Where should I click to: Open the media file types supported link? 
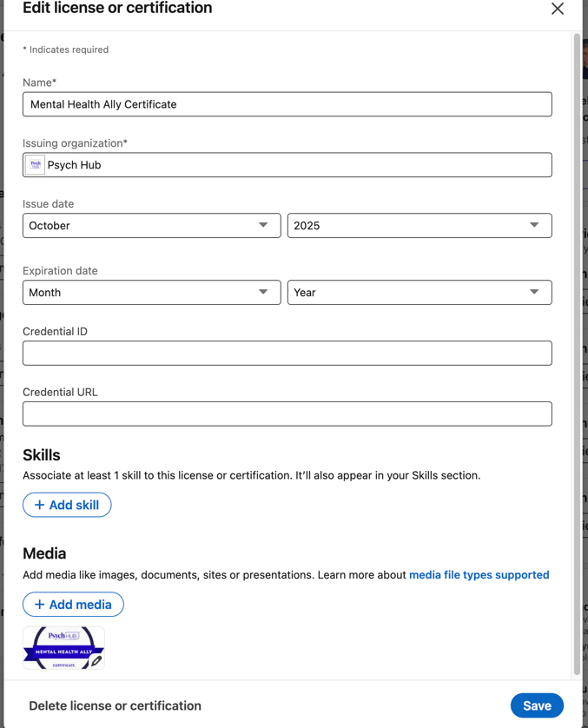click(479, 575)
